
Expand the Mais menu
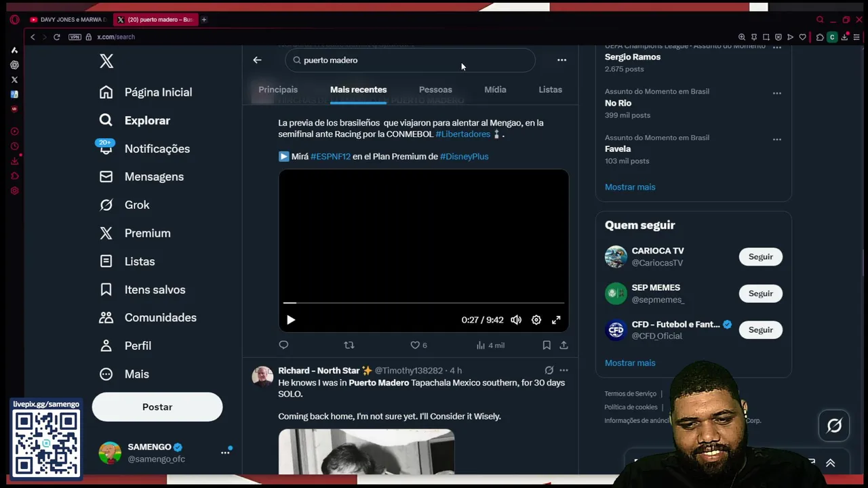pos(124,374)
